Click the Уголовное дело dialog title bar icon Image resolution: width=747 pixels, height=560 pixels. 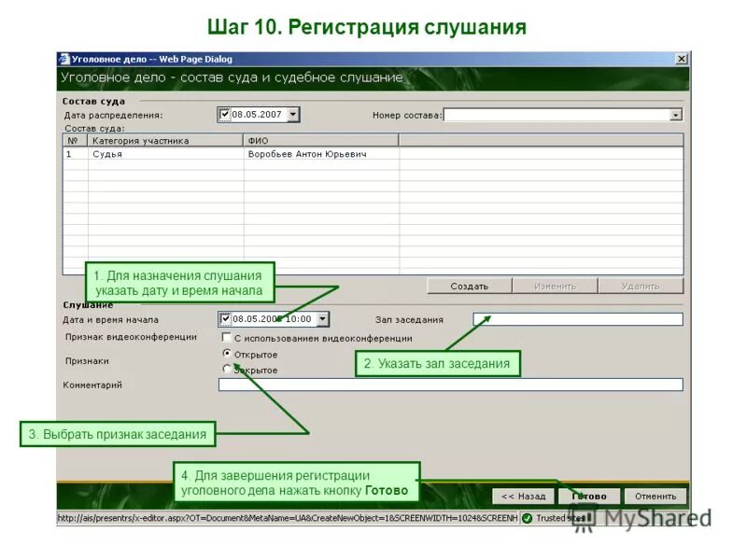click(64, 54)
